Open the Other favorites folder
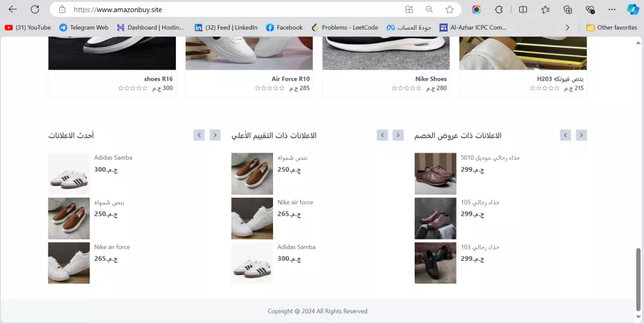Image resolution: width=644 pixels, height=324 pixels. [612, 28]
